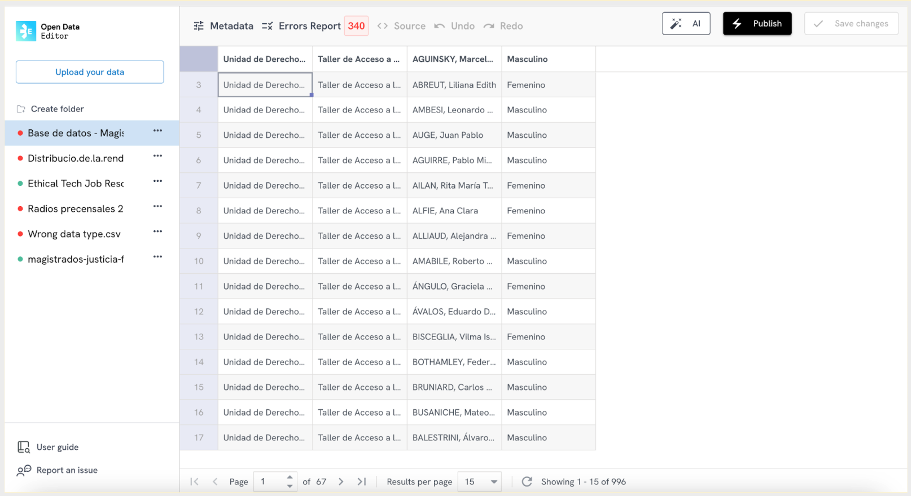
Task: Click row number 17 header
Action: tap(199, 437)
